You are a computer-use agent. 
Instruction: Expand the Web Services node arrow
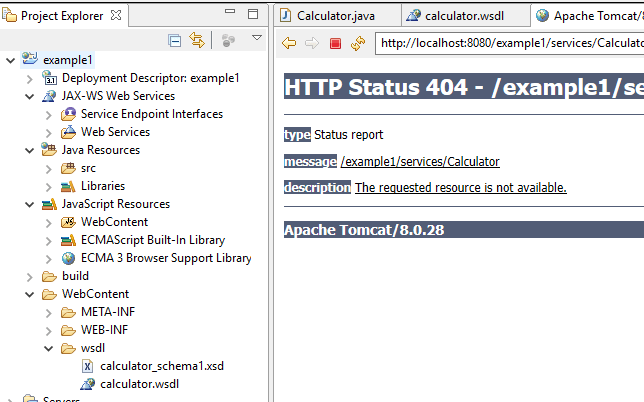point(48,133)
